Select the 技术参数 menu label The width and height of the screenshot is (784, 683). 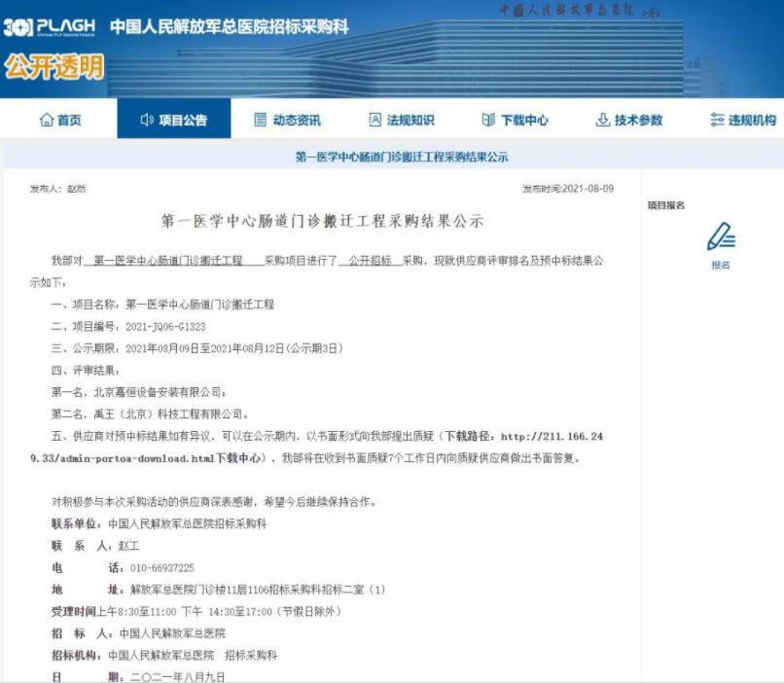click(x=638, y=120)
